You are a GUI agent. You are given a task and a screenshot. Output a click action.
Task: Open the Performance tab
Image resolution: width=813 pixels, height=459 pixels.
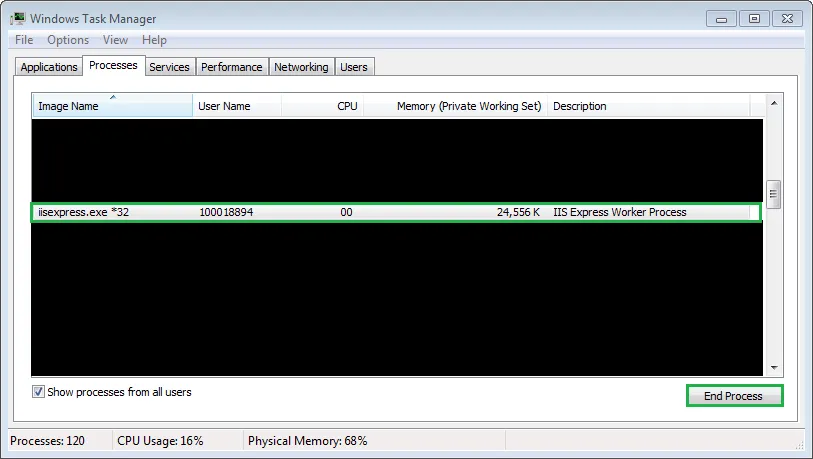pyautogui.click(x=231, y=67)
